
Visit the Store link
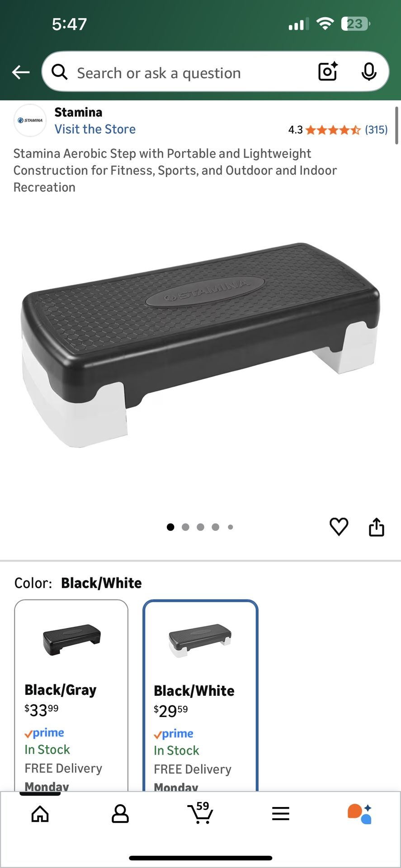[x=95, y=129]
